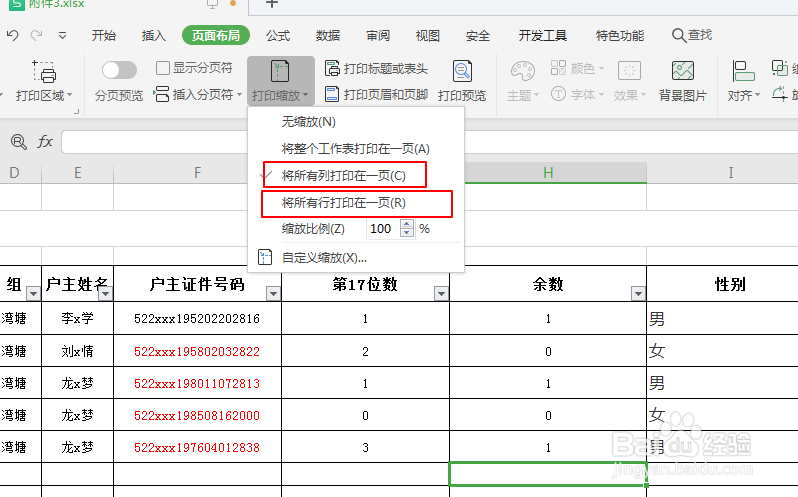
Task: Open filter dropdown on 户主姓名 column
Action: click(x=105, y=294)
